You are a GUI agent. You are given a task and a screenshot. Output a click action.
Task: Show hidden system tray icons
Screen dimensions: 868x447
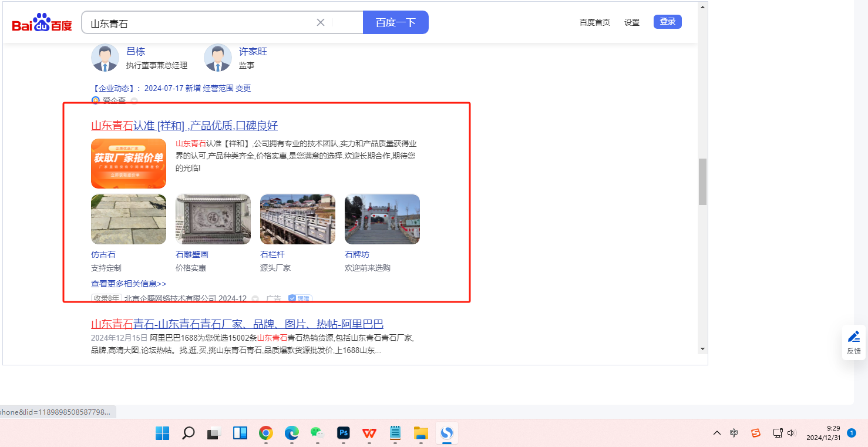pos(716,433)
